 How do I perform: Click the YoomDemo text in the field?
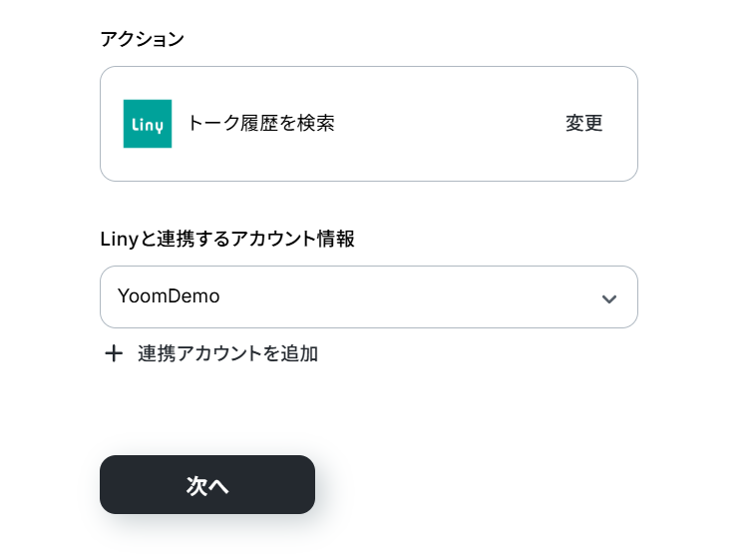click(x=169, y=296)
